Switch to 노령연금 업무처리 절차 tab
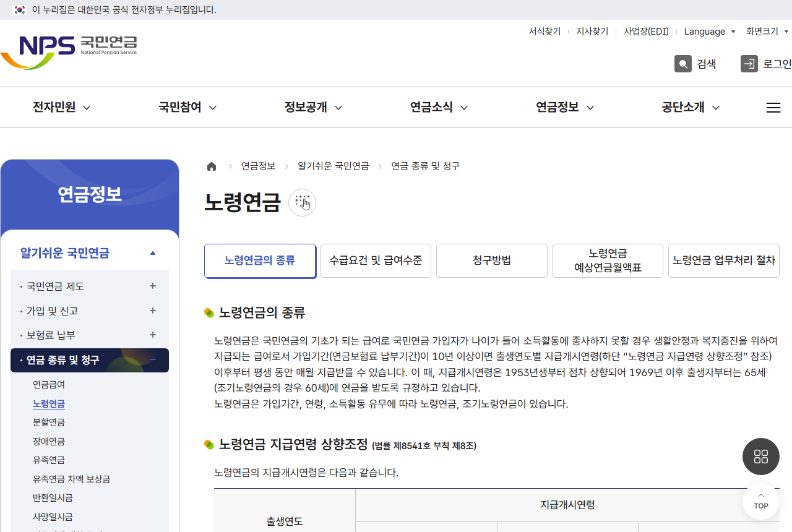The width and height of the screenshot is (792, 532). (x=724, y=260)
